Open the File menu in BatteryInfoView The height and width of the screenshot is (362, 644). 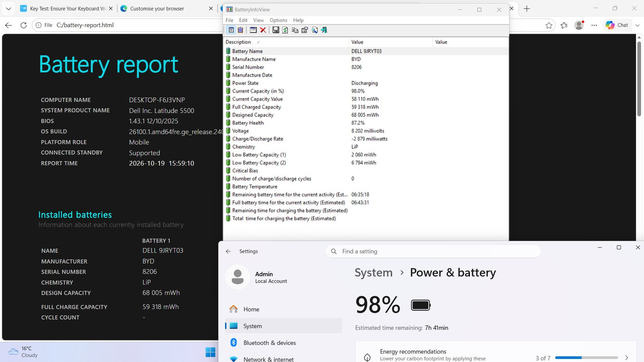coord(229,20)
